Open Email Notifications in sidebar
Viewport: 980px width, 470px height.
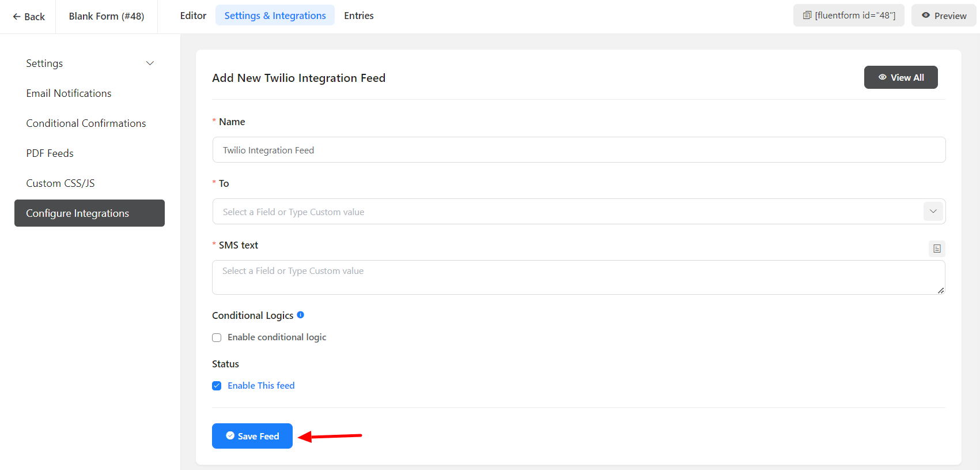(x=69, y=93)
